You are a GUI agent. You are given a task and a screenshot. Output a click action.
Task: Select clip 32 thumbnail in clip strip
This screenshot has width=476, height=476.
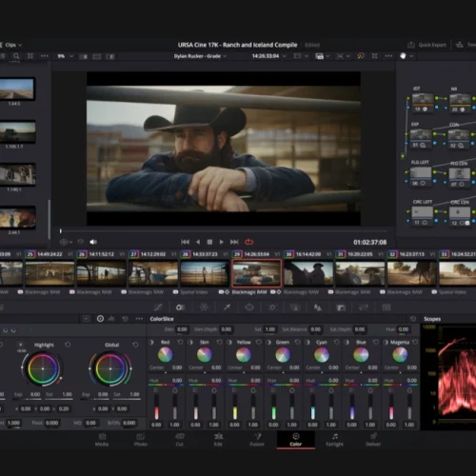tap(411, 273)
